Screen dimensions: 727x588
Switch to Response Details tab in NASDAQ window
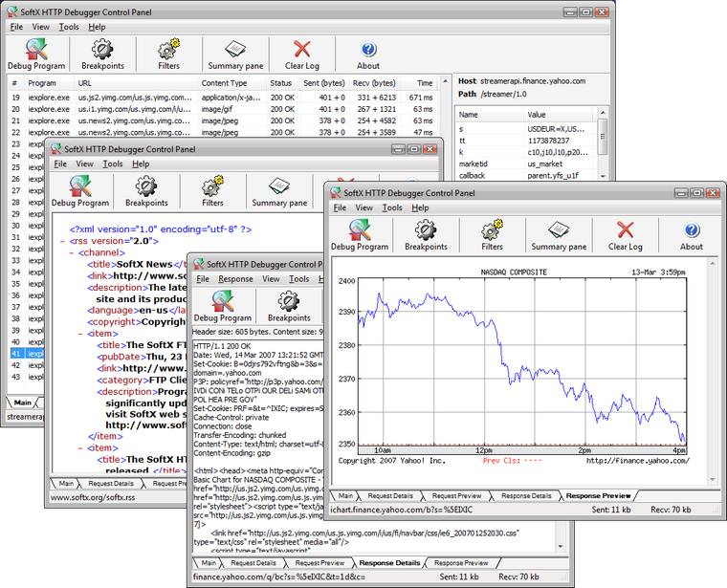(x=526, y=496)
